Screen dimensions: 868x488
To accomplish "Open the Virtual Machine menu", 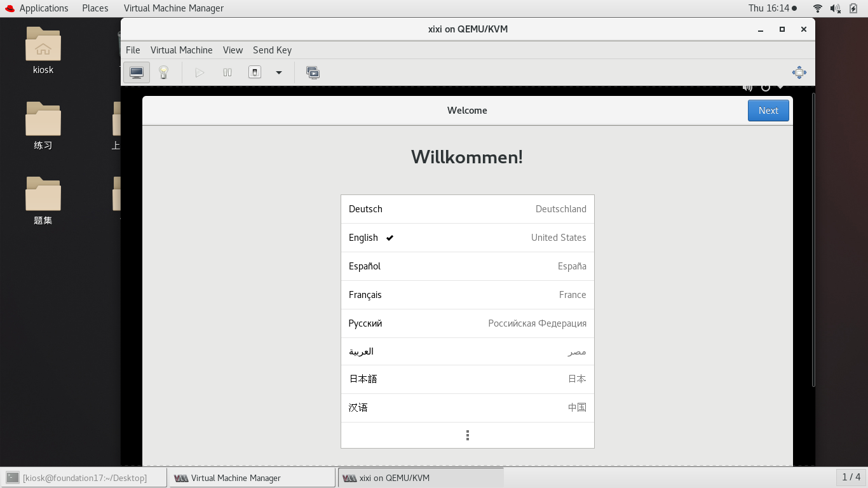I will pyautogui.click(x=181, y=50).
